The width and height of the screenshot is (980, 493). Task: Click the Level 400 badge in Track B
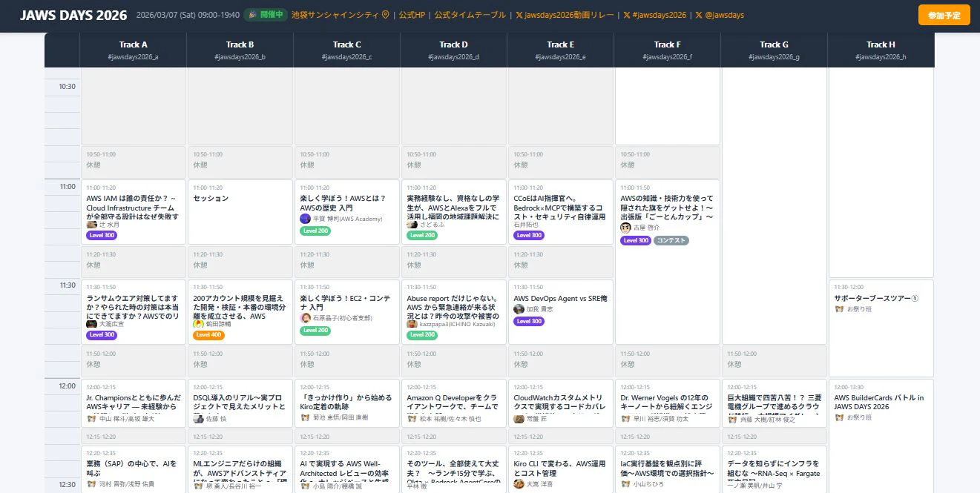coord(208,335)
